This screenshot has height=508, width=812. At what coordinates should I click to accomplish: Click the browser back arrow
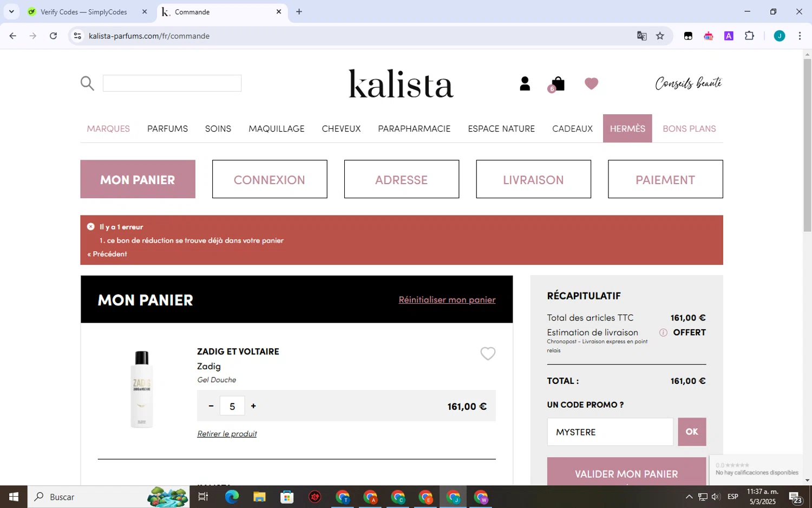(13, 36)
